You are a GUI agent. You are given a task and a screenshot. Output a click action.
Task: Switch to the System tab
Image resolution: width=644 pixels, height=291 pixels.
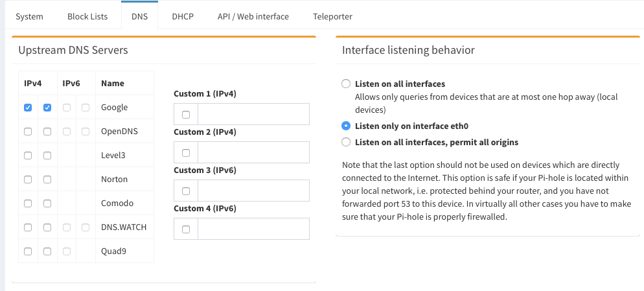pyautogui.click(x=29, y=16)
